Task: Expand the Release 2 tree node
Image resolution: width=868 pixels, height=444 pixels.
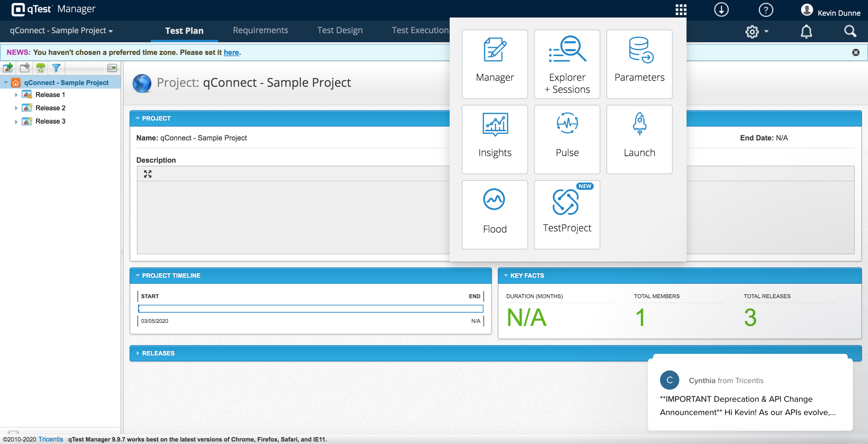Action: [x=16, y=108]
